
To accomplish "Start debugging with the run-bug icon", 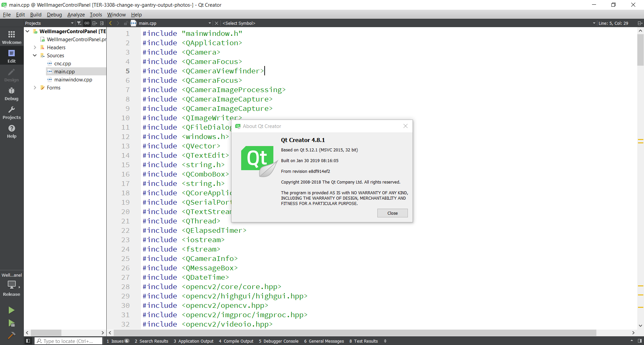I will coord(11,323).
